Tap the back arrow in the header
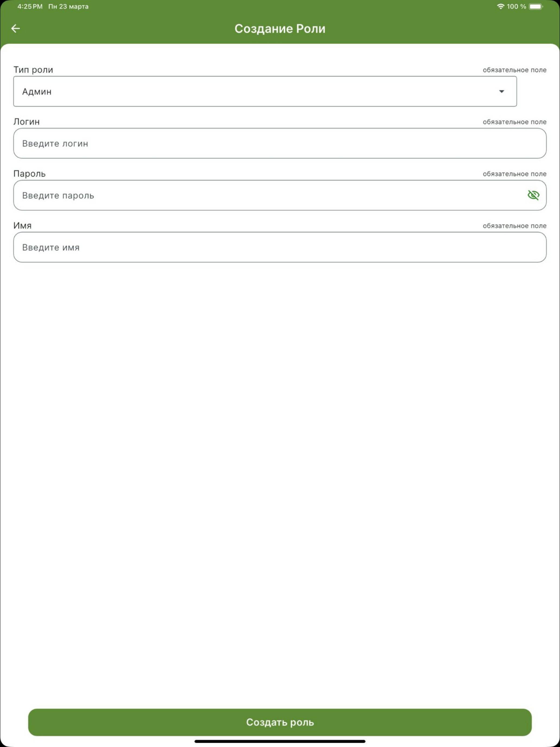This screenshot has width=560, height=747. [x=15, y=29]
